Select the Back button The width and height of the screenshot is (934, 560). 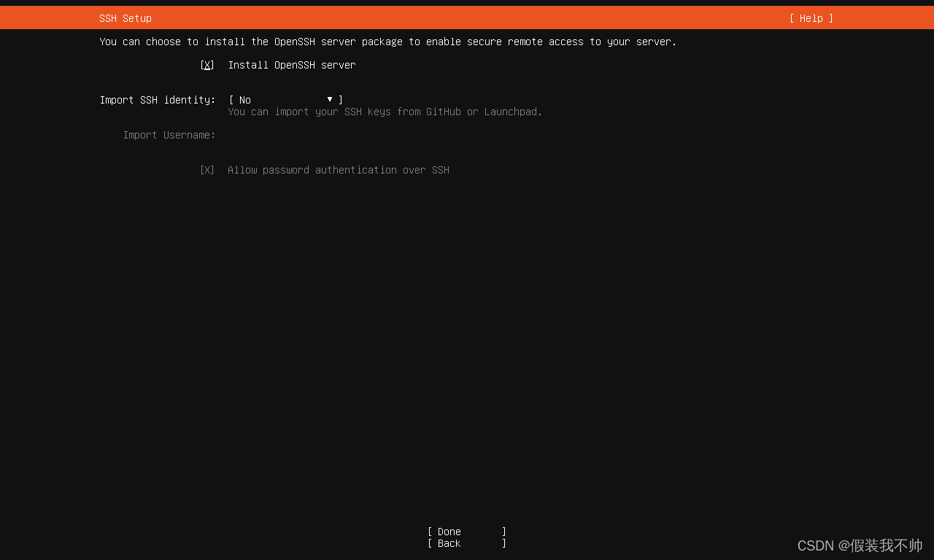(x=467, y=543)
